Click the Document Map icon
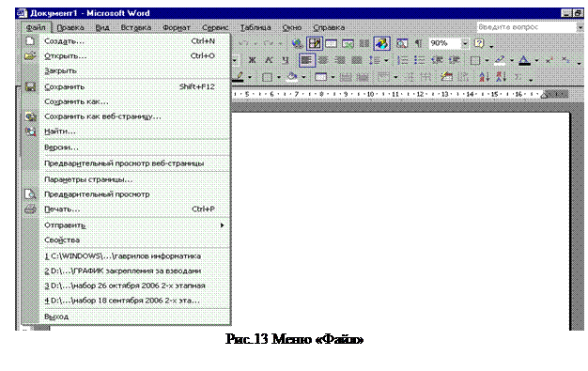The image size is (588, 371). [x=402, y=43]
